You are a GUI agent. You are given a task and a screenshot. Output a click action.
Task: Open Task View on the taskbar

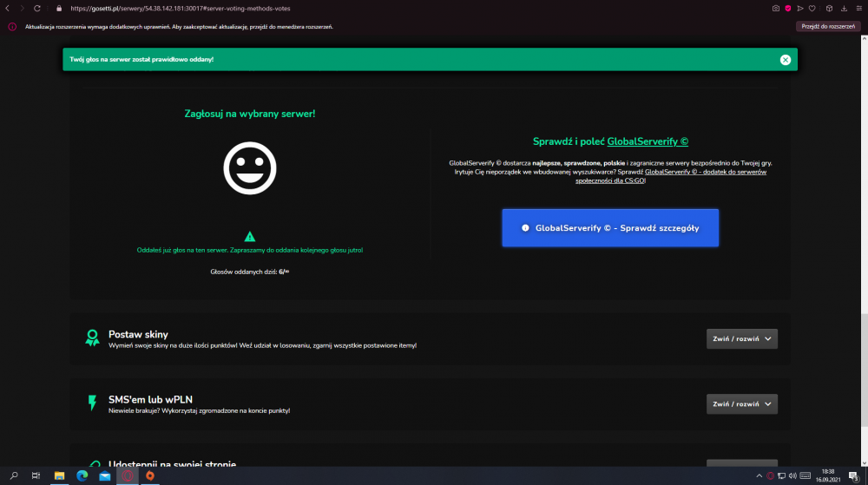click(x=36, y=475)
